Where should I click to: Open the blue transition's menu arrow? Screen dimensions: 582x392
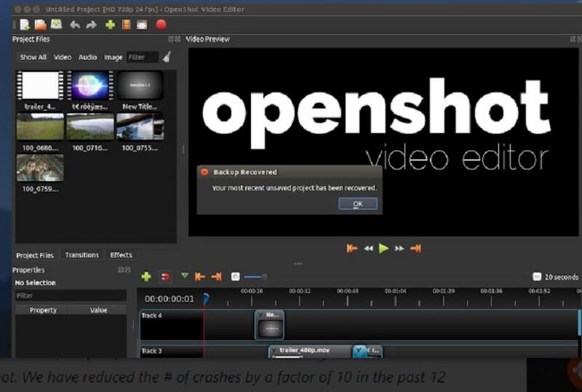tap(359, 350)
